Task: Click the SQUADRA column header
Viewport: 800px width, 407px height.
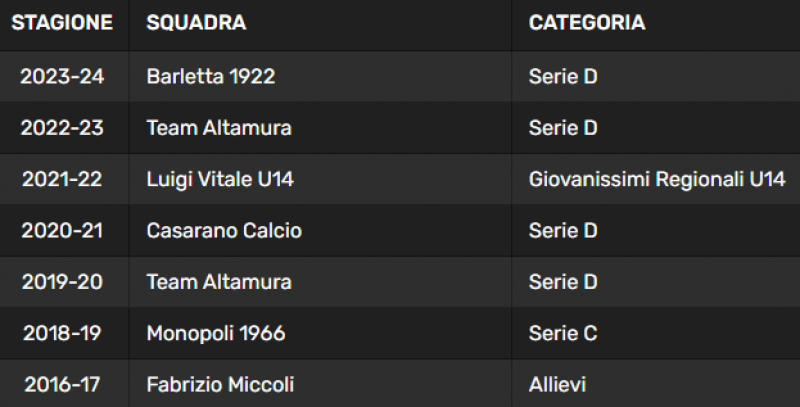Action: pos(196,22)
